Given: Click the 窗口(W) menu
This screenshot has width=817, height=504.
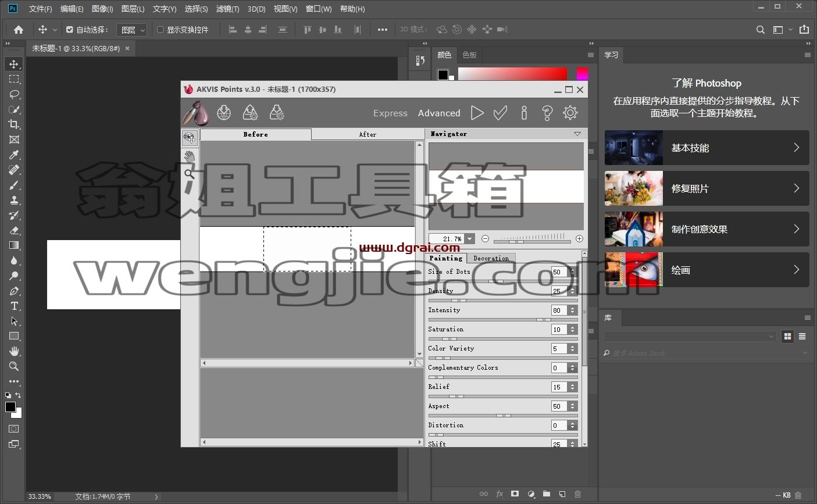Looking at the screenshot, I should 319,9.
